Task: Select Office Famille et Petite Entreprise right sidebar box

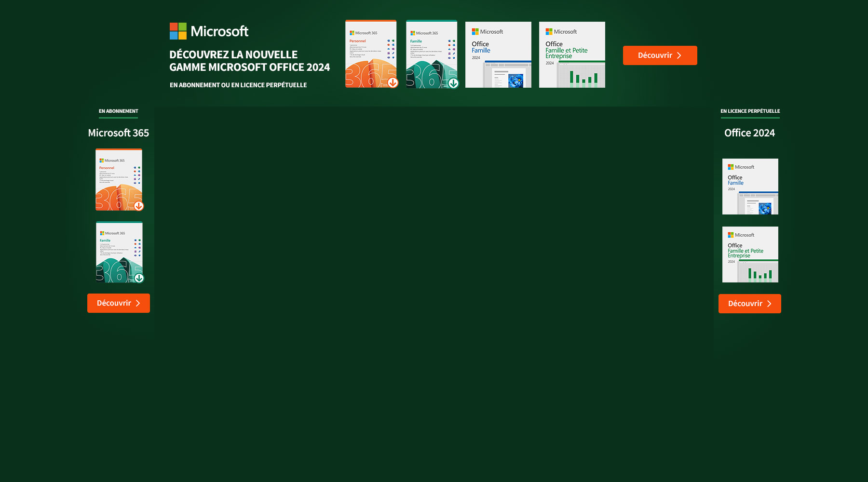Action: pos(750,254)
